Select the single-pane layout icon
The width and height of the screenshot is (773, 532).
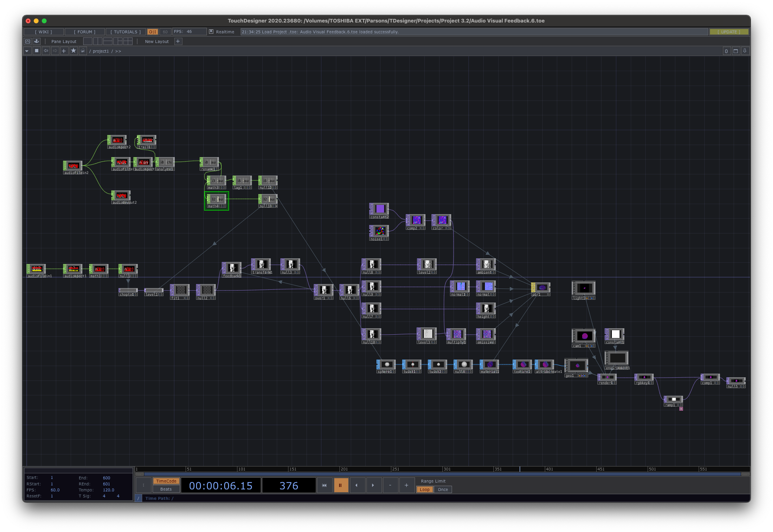[x=88, y=41]
